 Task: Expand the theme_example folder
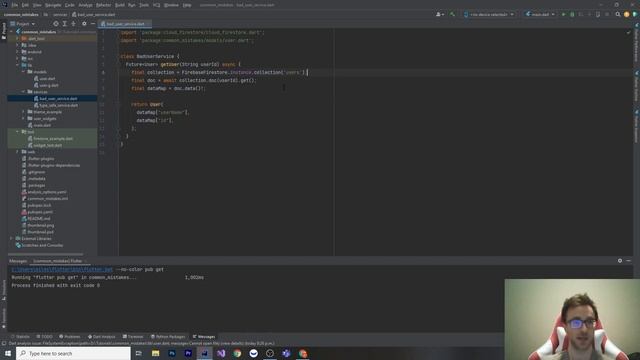(24, 112)
